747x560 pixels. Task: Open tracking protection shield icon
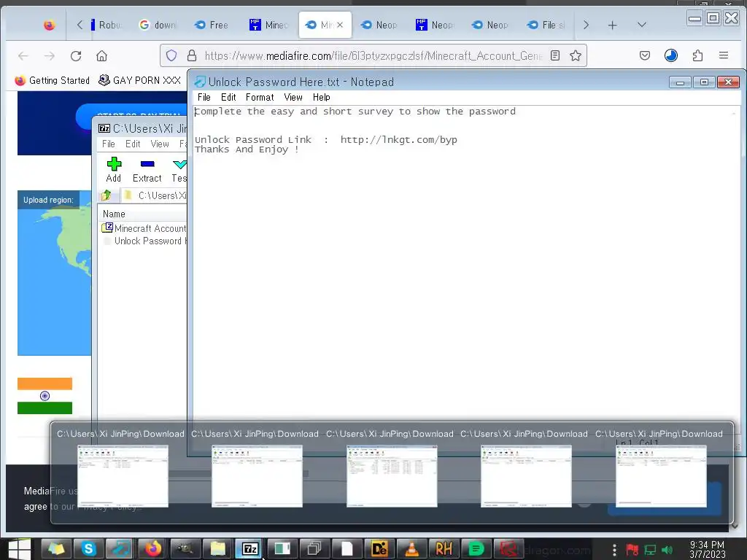171,55
